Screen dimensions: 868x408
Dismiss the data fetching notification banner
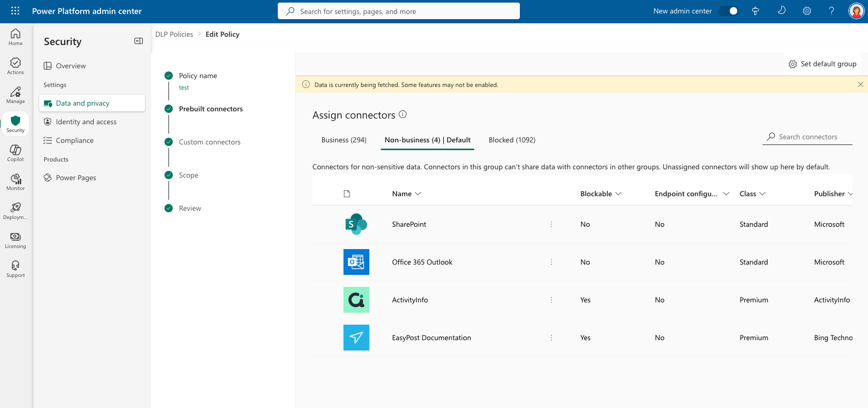tap(860, 84)
